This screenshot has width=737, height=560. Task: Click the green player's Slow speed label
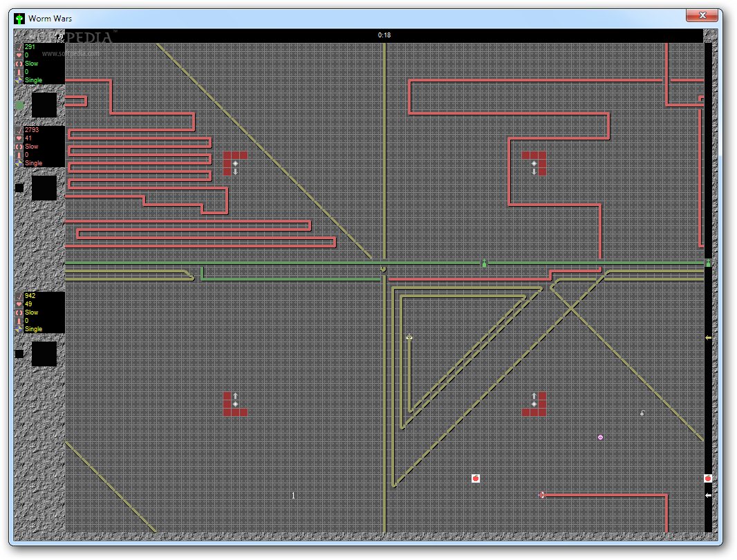point(32,64)
